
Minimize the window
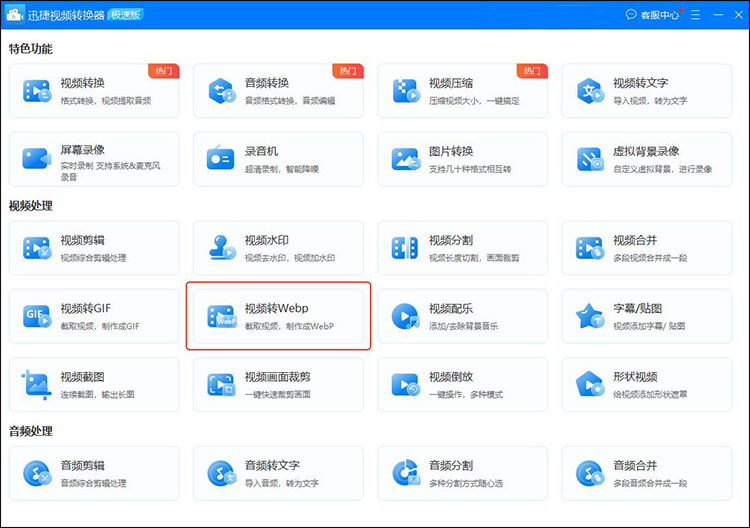click(718, 15)
